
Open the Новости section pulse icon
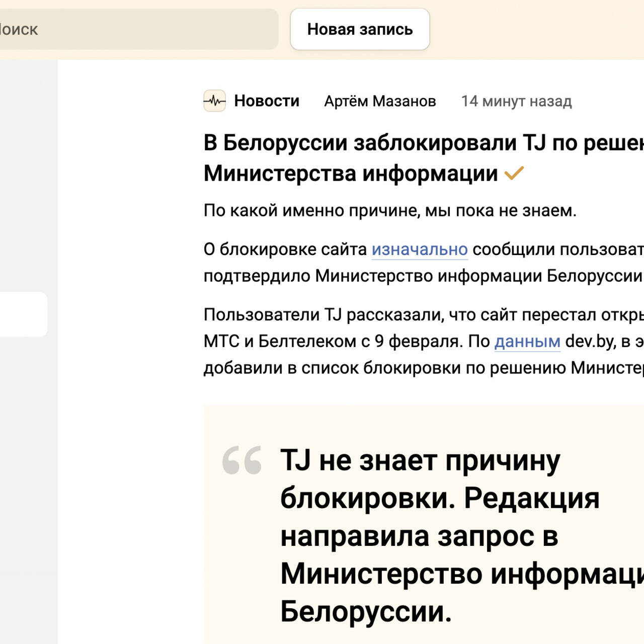click(214, 101)
